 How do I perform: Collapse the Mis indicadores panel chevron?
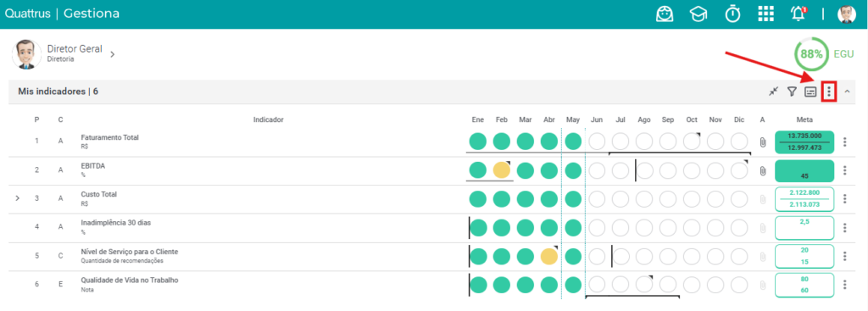click(x=847, y=92)
